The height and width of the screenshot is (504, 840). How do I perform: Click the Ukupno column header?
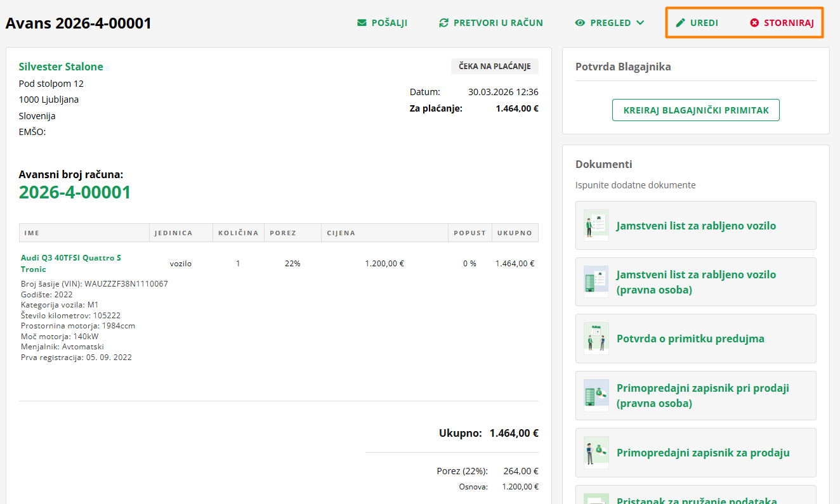tap(515, 233)
